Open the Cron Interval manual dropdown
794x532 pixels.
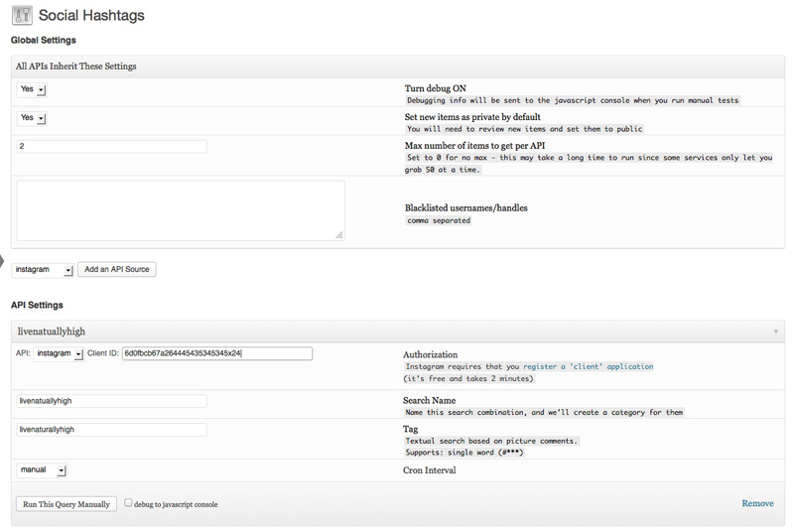point(42,470)
